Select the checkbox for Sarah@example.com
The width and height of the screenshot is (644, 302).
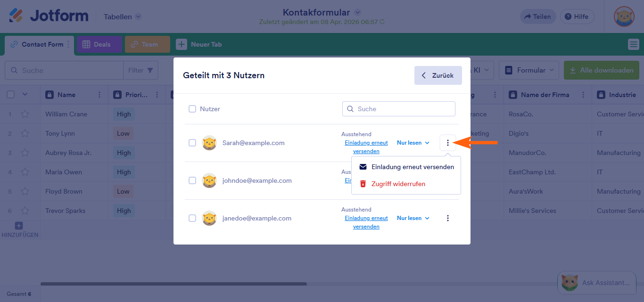pyautogui.click(x=192, y=142)
